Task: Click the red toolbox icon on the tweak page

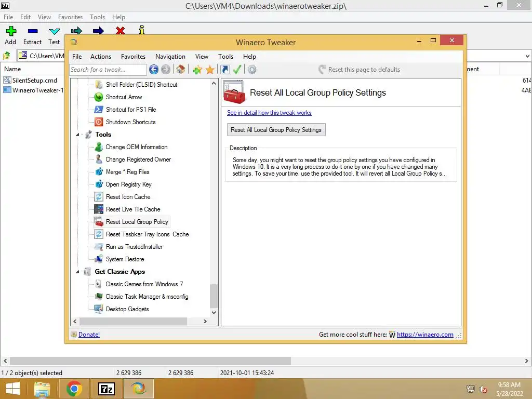Action: point(234,92)
